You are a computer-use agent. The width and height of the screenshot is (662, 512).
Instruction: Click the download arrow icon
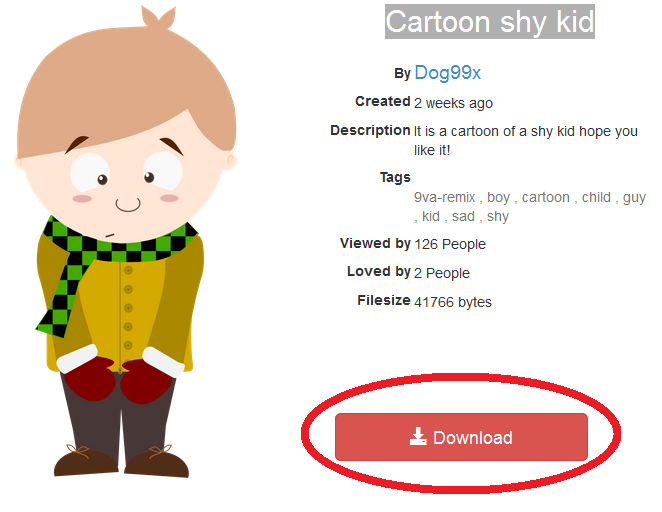[418, 437]
